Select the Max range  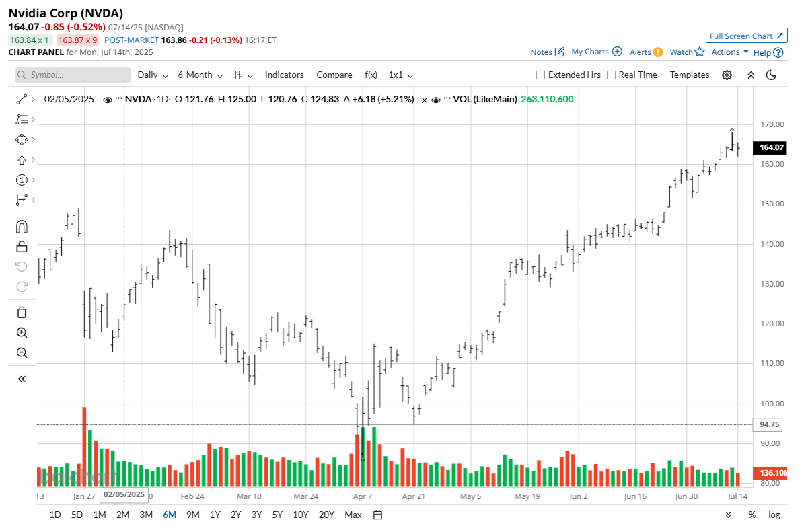353,515
